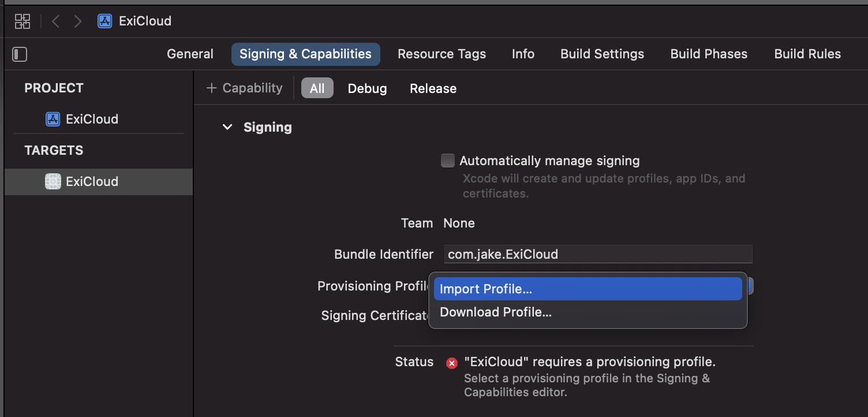Enable Automatically manage signing checkbox

[x=448, y=161]
